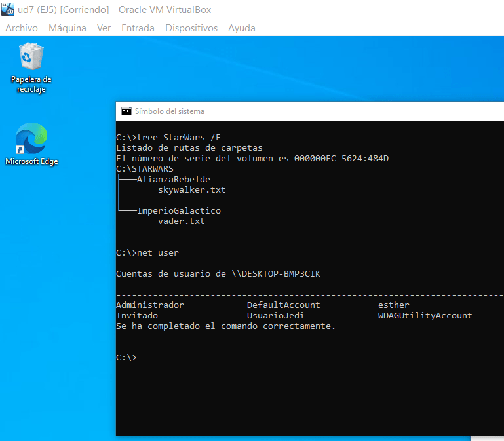504x441 pixels.
Task: Click the UsuarioJedi account name
Action: 275,316
